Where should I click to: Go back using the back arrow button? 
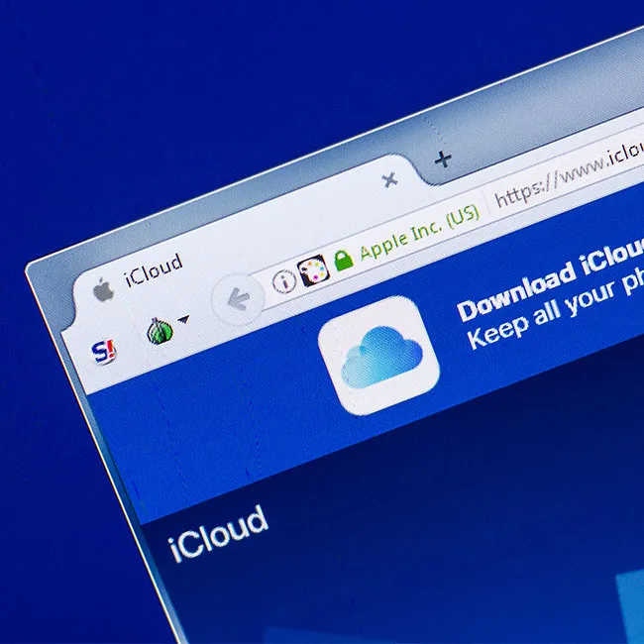(x=238, y=299)
